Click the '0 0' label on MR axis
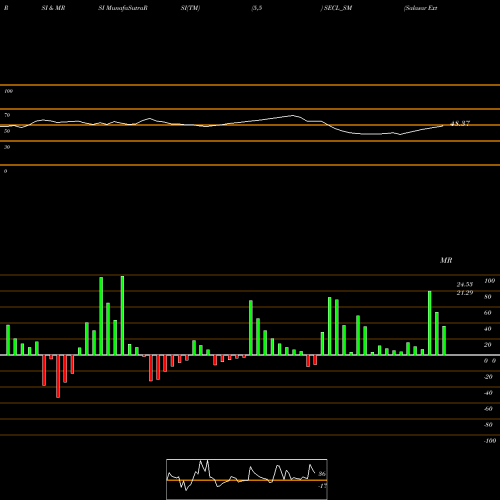 490,361
